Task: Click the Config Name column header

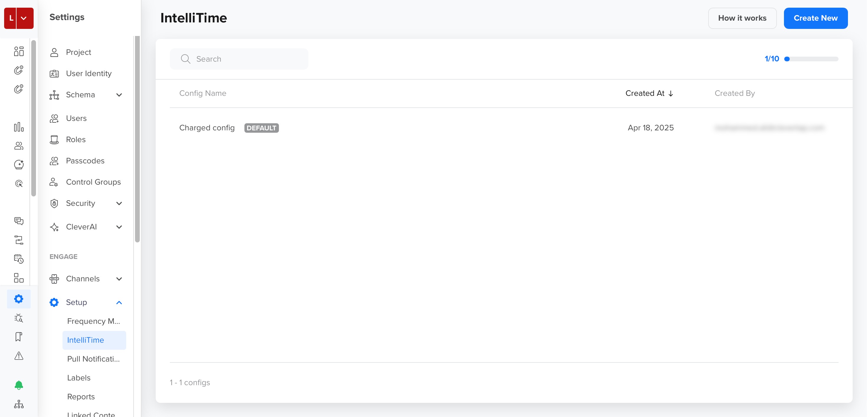Action: tap(203, 93)
